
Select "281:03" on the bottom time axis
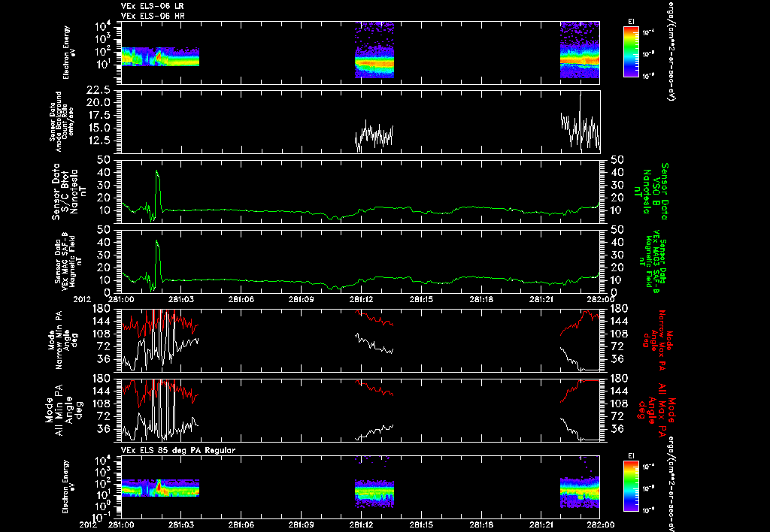click(x=180, y=524)
